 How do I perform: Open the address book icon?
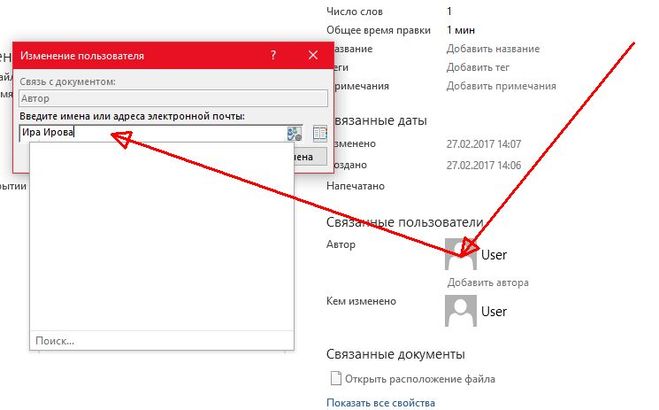click(320, 133)
